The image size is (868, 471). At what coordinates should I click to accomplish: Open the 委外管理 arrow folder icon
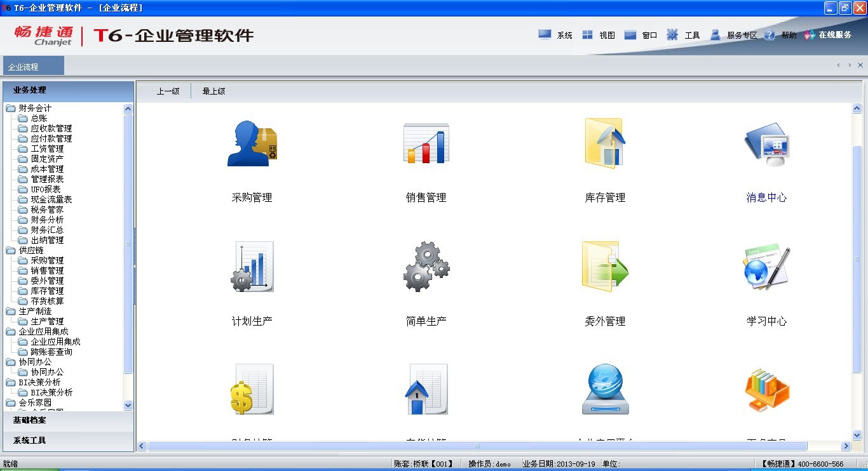(605, 267)
